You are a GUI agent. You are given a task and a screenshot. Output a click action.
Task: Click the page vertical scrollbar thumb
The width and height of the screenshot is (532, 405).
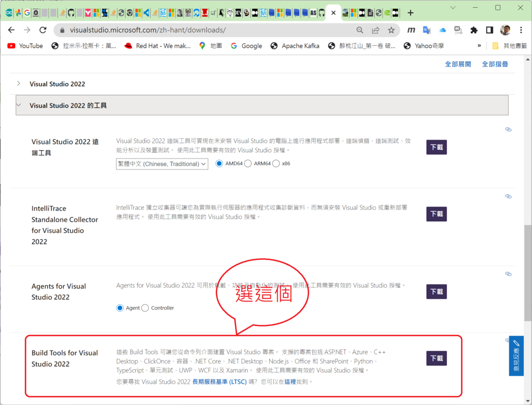[x=528, y=272]
